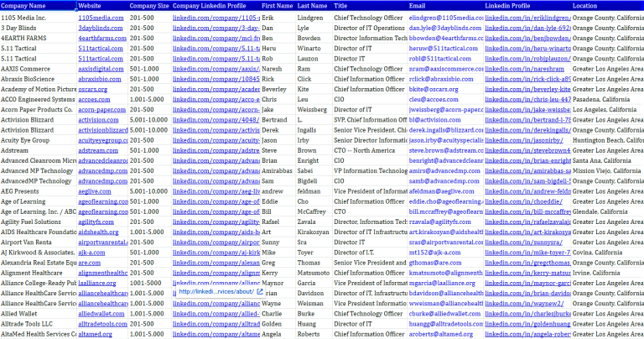The height and width of the screenshot is (339, 644).
Task: Follow AEG Presents' LinkedIn company link
Action: click(216, 191)
